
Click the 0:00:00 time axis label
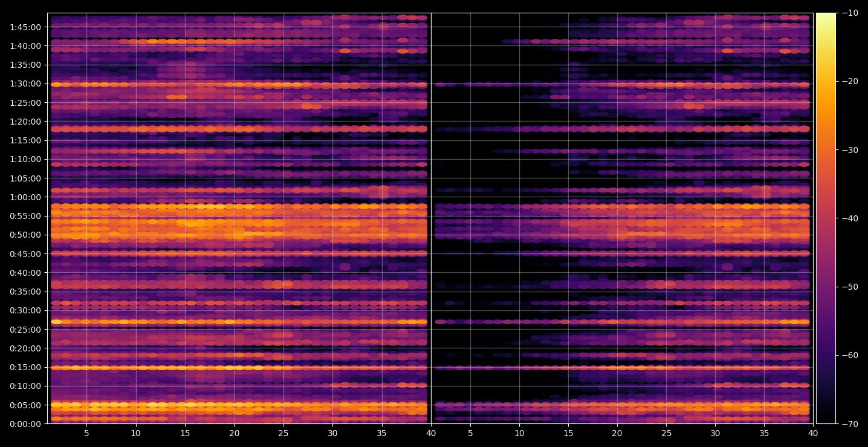[26, 424]
